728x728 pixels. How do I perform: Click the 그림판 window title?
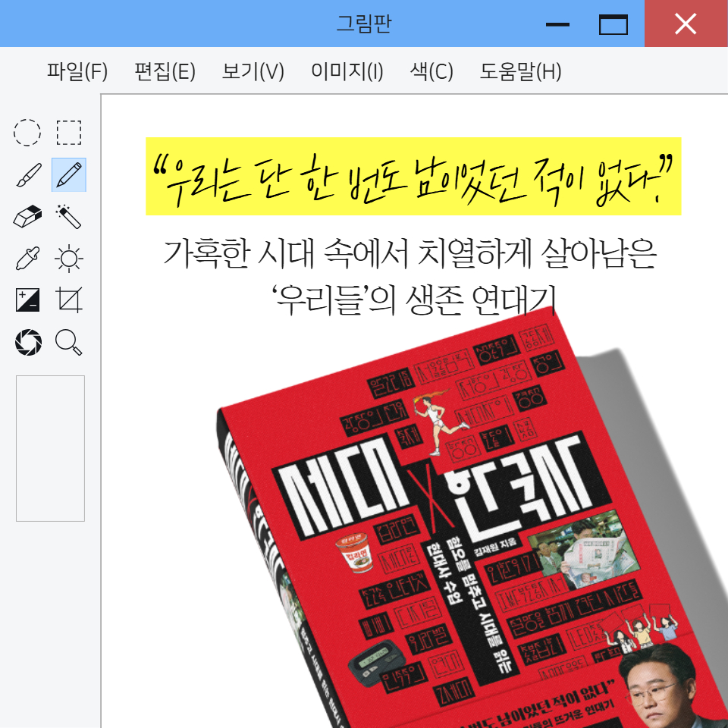(364, 24)
